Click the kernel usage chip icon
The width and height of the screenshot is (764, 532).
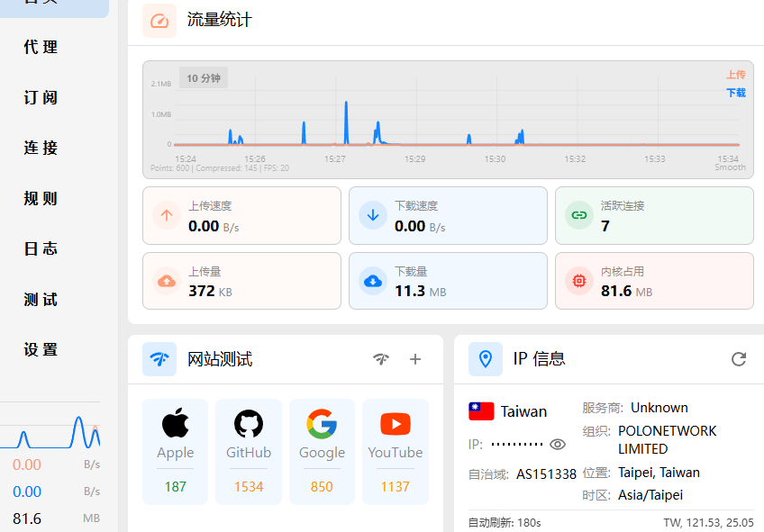(578, 281)
